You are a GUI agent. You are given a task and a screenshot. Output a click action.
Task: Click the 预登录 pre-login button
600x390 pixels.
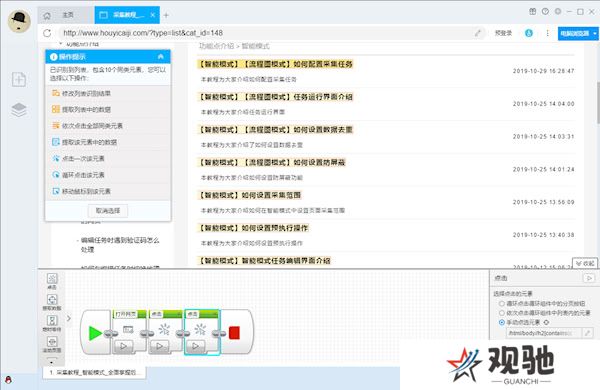(x=503, y=33)
